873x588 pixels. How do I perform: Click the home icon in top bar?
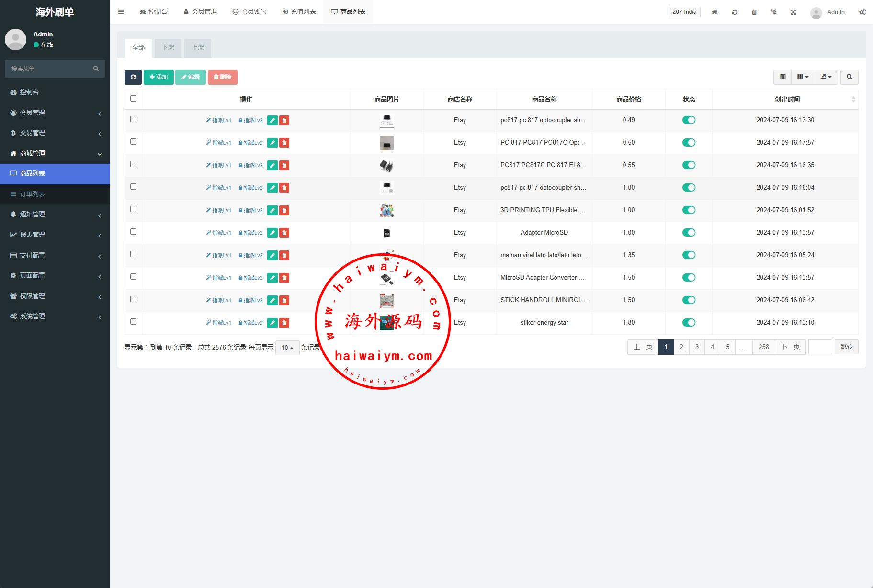[714, 12]
